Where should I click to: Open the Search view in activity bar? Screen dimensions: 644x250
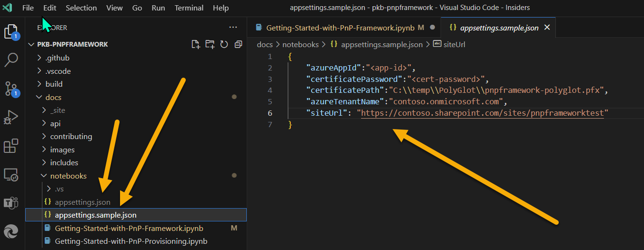pyautogui.click(x=10, y=60)
